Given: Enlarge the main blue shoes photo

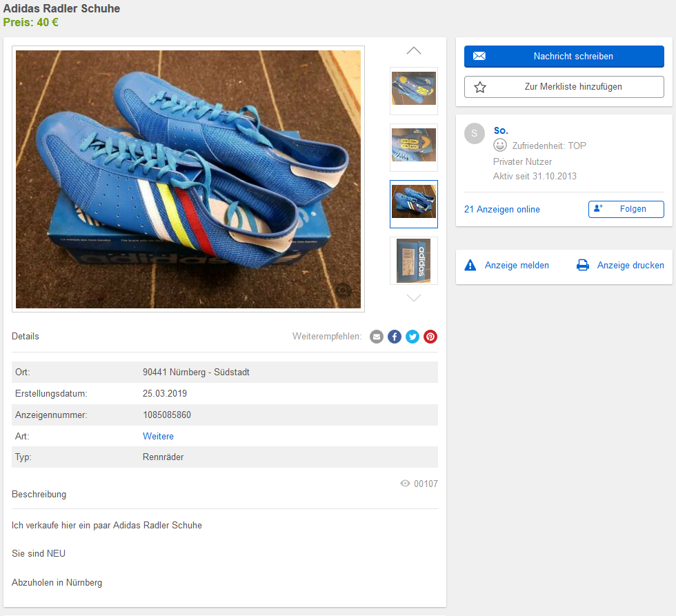Looking at the screenshot, I should click(188, 179).
